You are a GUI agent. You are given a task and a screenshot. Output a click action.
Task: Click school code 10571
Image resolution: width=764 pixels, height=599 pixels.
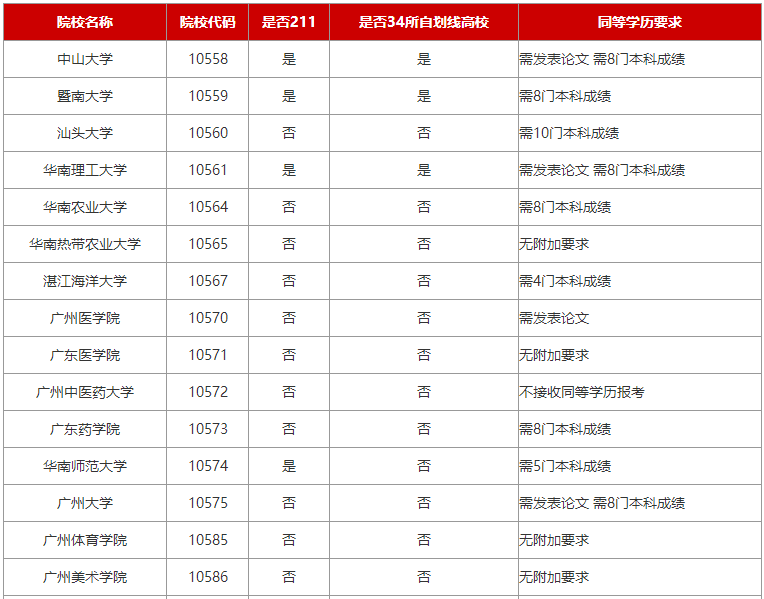(x=208, y=355)
